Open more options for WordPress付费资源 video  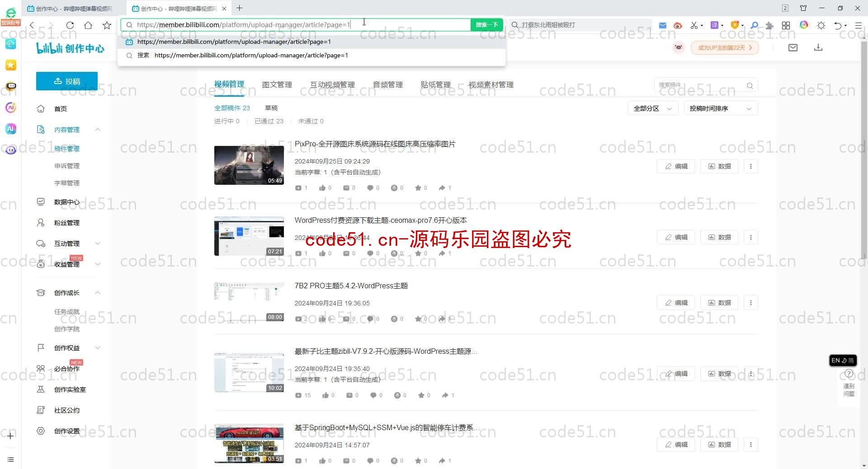click(751, 237)
